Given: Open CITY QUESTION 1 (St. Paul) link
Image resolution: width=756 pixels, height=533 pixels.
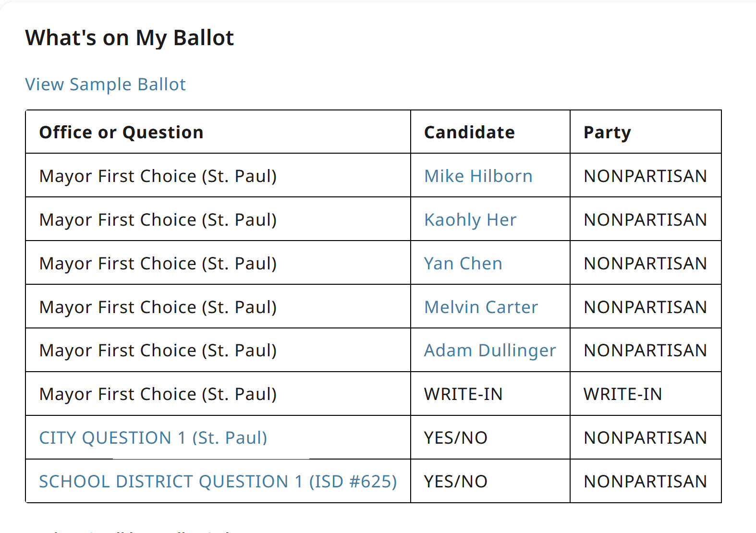Looking at the screenshot, I should (x=153, y=438).
